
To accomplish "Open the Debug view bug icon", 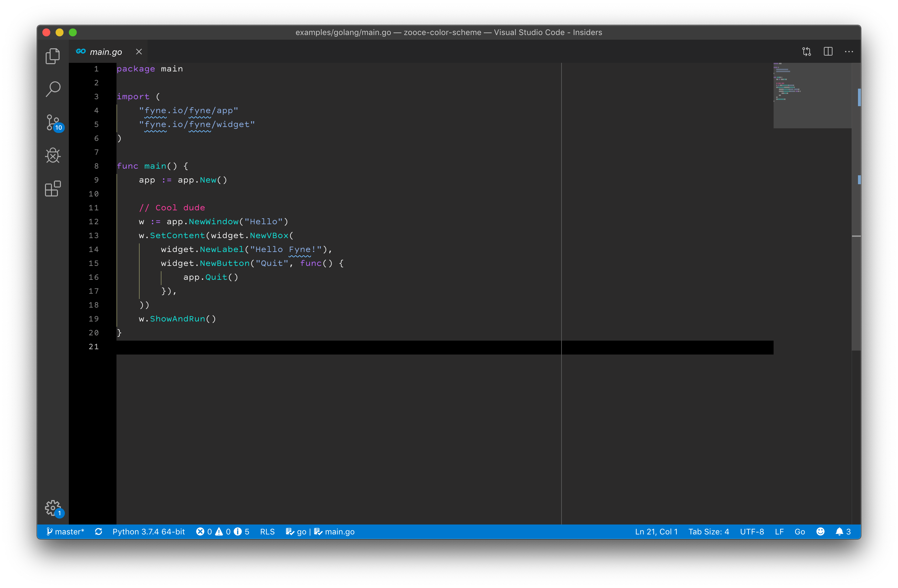I will pos(53,155).
